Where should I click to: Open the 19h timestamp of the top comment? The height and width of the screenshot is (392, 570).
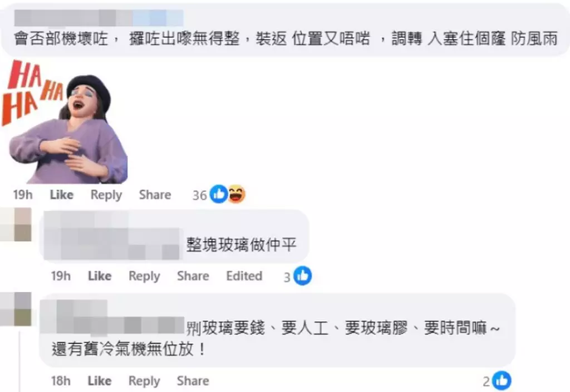[x=23, y=194]
